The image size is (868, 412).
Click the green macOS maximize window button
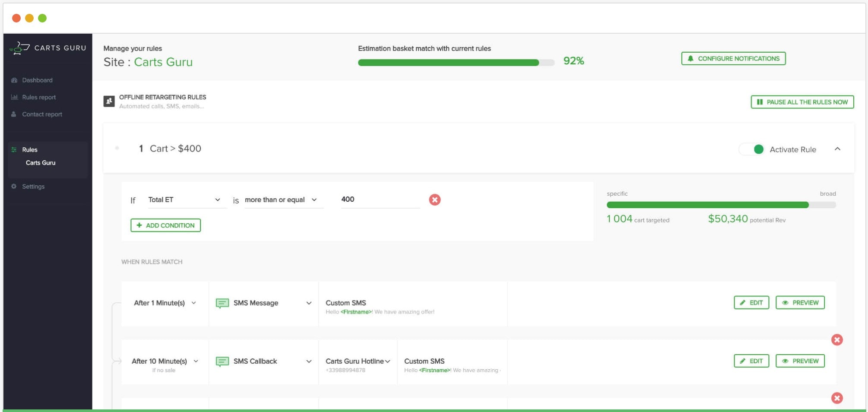[x=42, y=18]
